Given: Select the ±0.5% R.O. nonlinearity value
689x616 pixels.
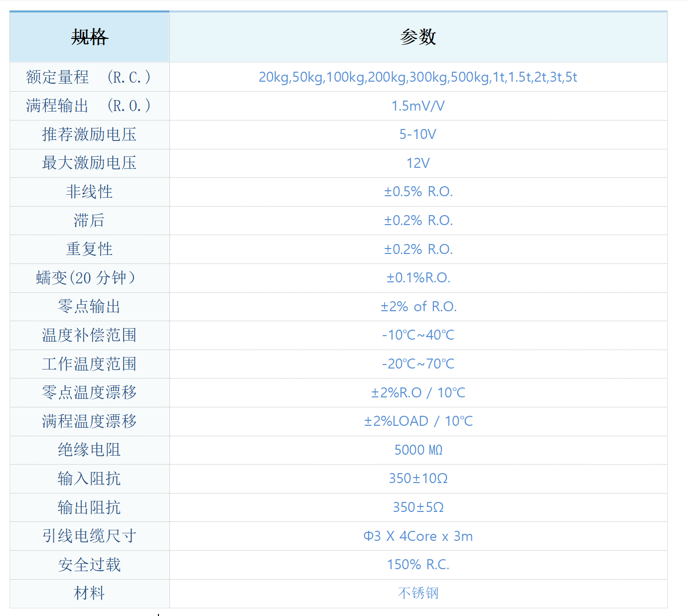Looking at the screenshot, I should click(x=418, y=192).
